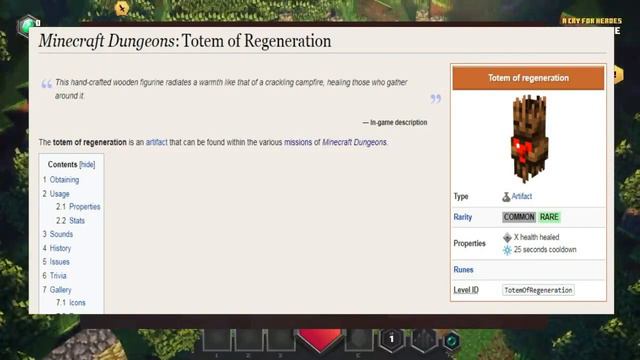This screenshot has height=360, width=640.
Task: Click the red health heart in HUD
Action: click(320, 340)
